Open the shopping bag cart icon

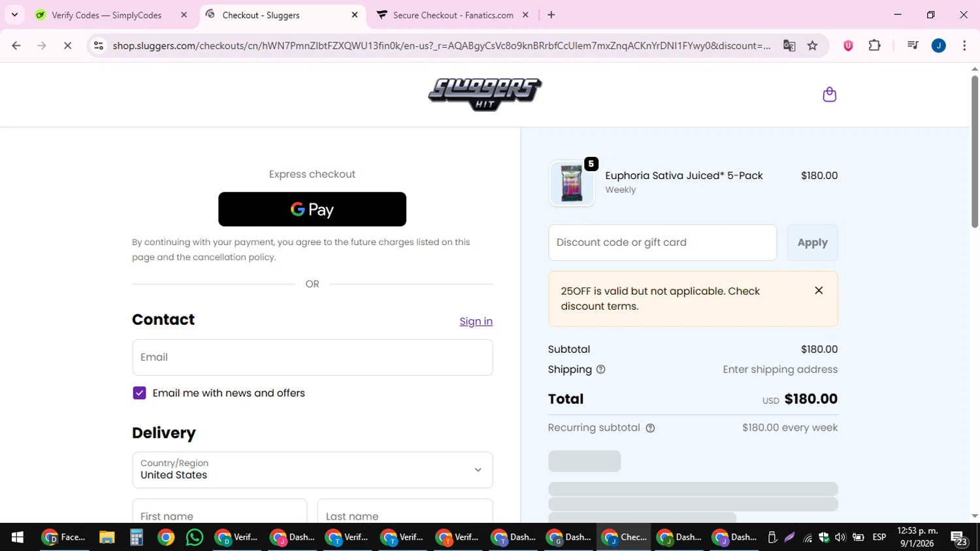pyautogui.click(x=829, y=95)
